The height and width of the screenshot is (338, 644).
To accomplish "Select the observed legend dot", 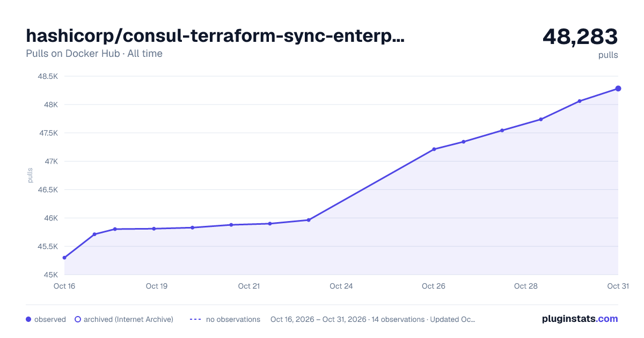I will (x=28, y=319).
